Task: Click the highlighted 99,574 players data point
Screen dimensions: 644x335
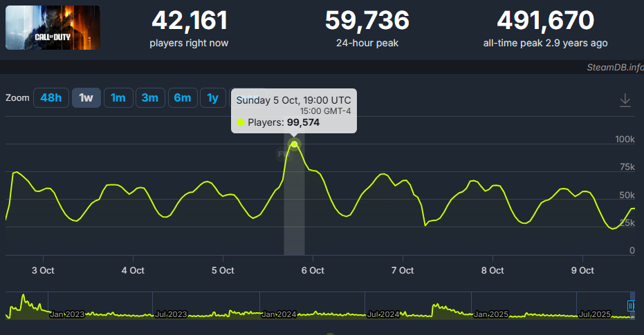Action: point(295,144)
